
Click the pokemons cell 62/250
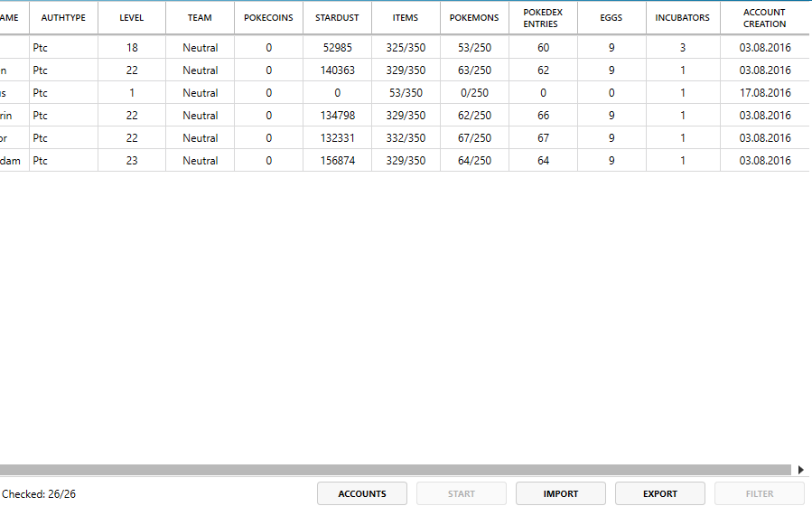(x=474, y=116)
